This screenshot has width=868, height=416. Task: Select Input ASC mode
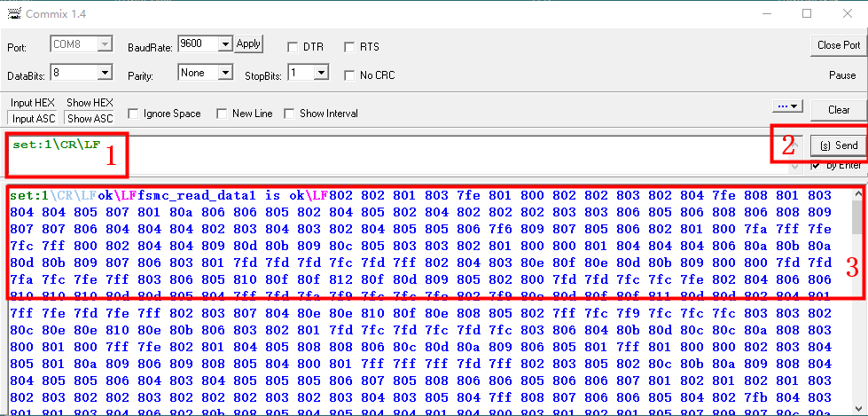[x=34, y=119]
